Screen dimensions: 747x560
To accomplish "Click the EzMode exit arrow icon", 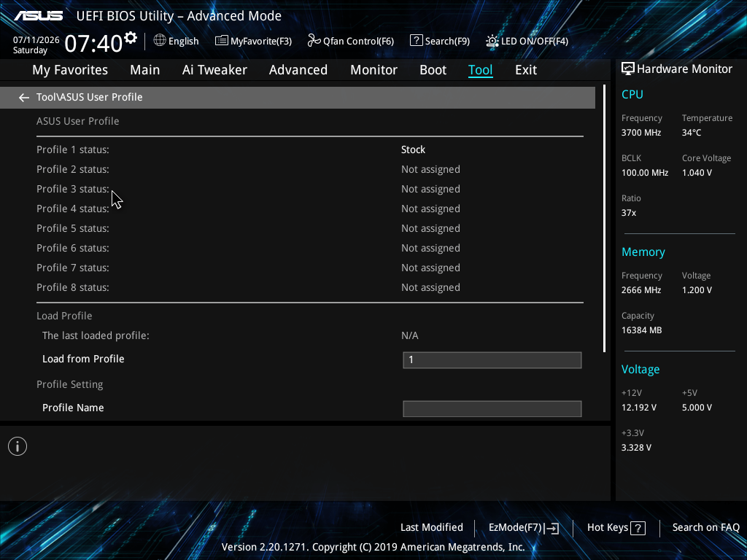I will 551,528.
